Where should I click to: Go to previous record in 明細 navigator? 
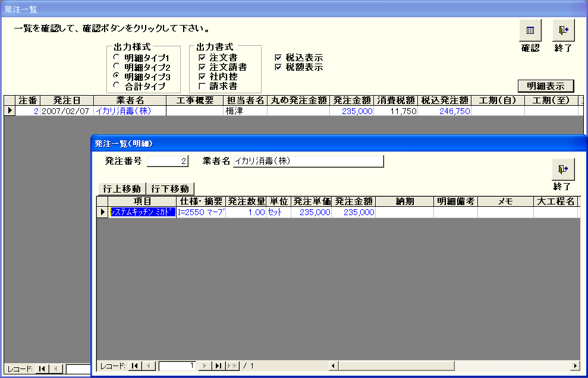(148, 366)
